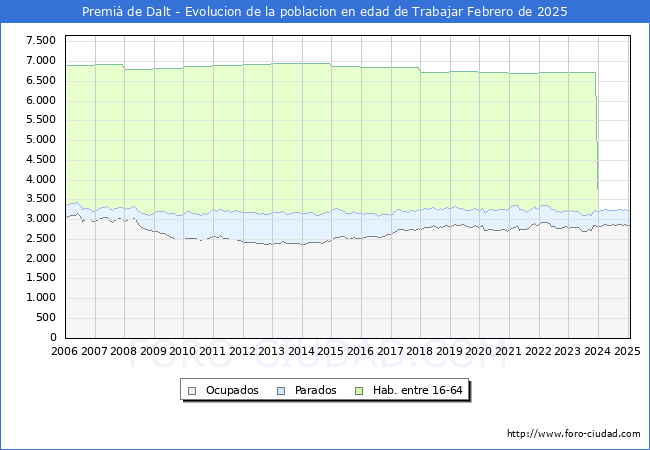Click the green Hab. entre 16-64 swatch

point(359,391)
